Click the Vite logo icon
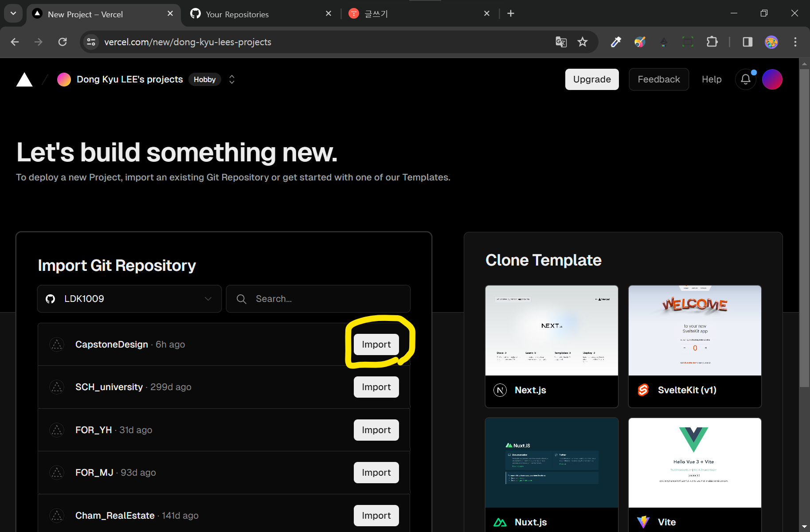 [x=643, y=522]
